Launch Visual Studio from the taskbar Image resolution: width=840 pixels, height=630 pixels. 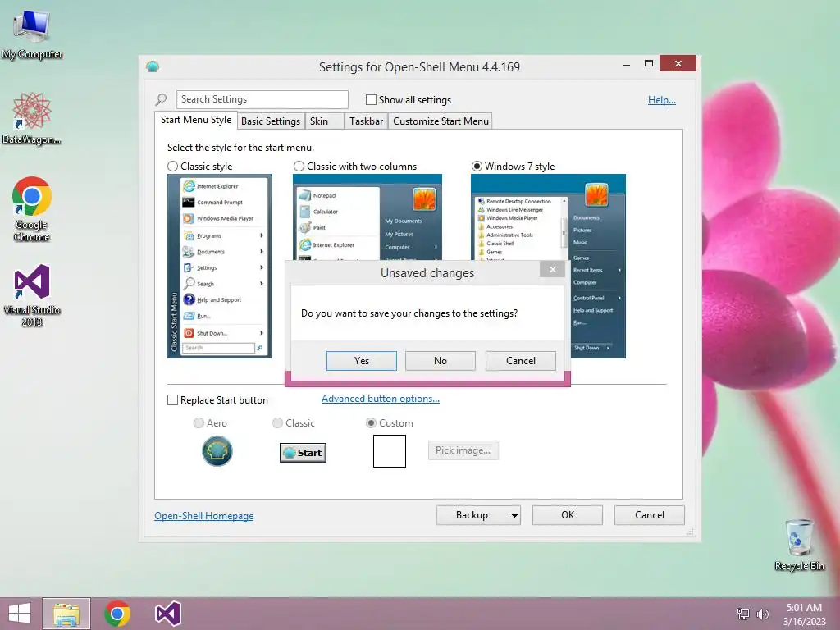click(167, 614)
